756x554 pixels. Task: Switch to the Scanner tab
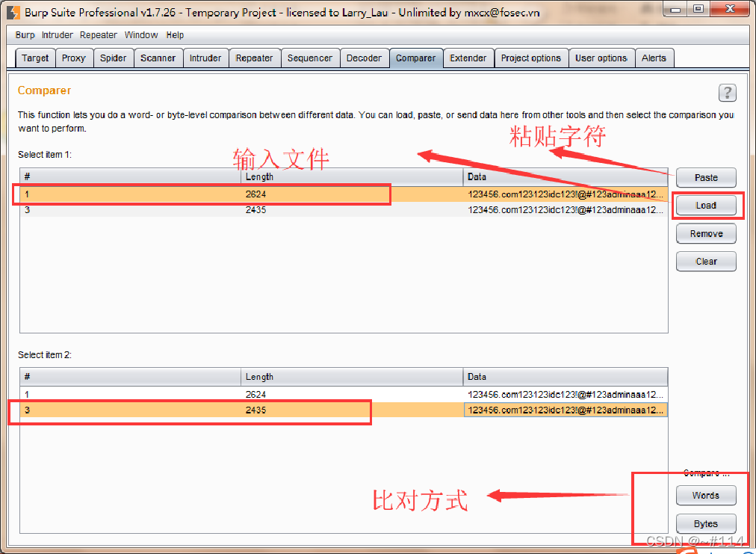point(158,58)
